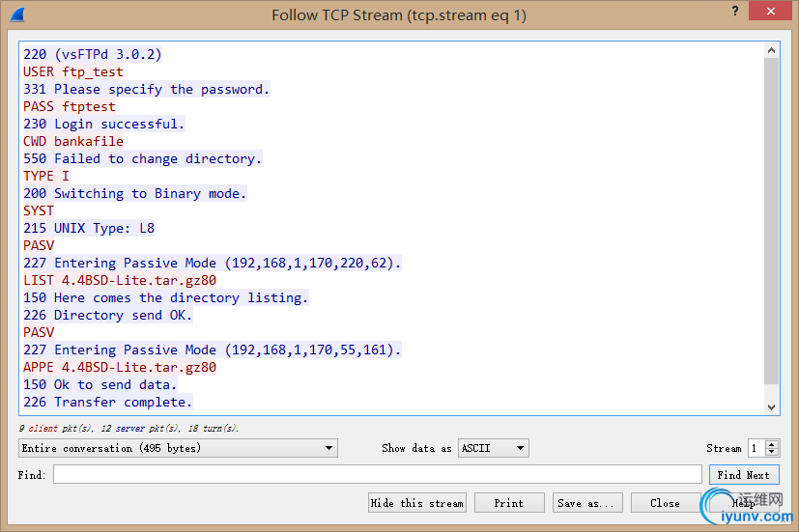This screenshot has width=799, height=532.
Task: Click '226 Transfer complete.' line
Action: (x=107, y=403)
